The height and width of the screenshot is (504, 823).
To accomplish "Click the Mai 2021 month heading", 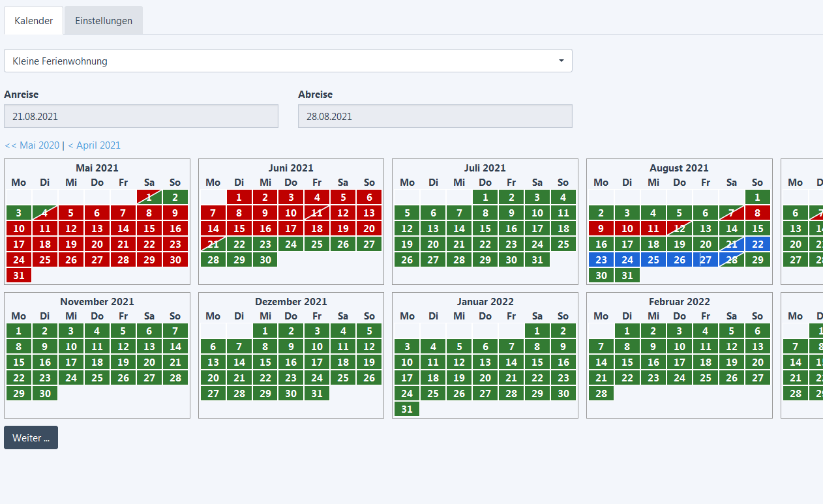I will coord(97,168).
